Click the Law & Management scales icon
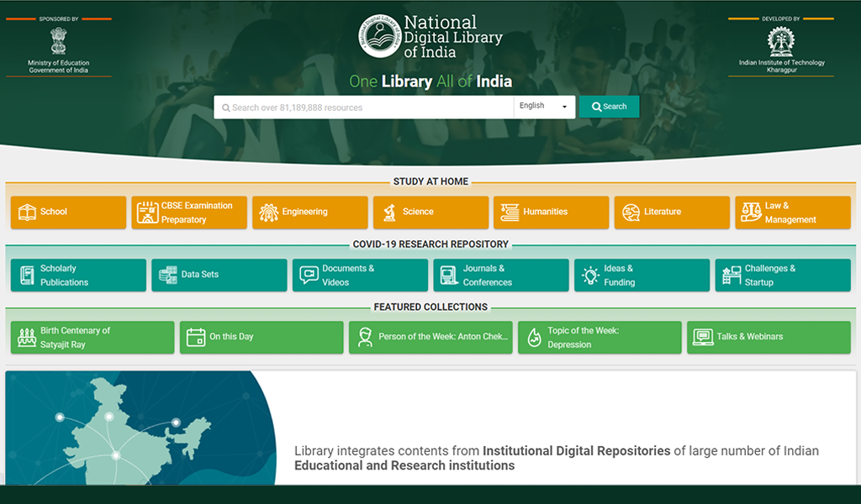Screen dimensions: 861x504 (748, 213)
